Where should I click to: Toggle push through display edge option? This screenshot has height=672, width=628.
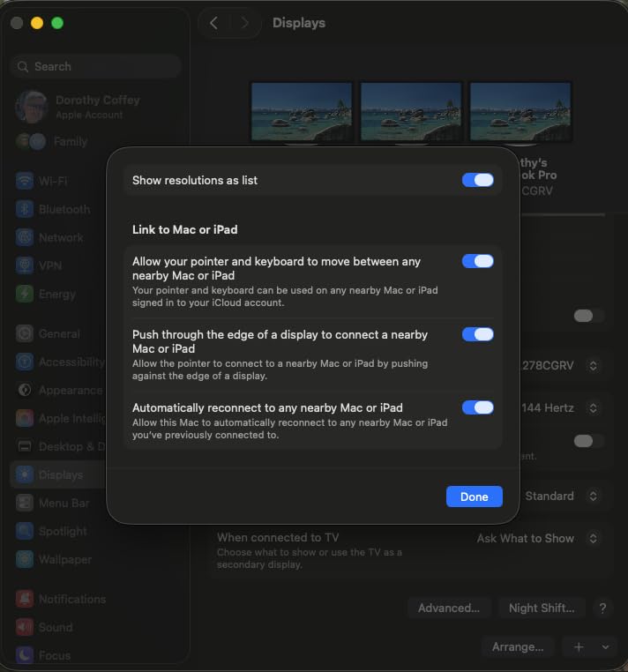[x=477, y=334]
